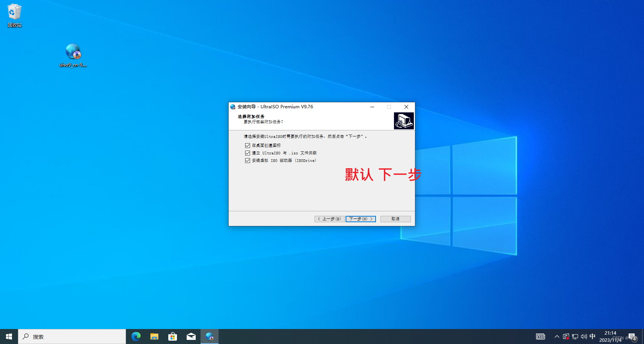This screenshot has height=344, width=644.
Task: Click the UltraISO setup wizard title icon
Action: tap(233, 107)
